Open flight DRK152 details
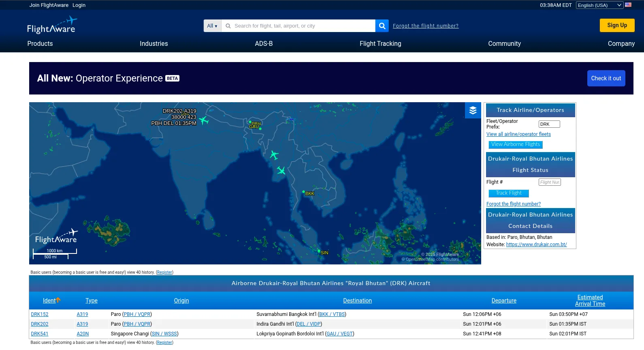Viewport: 644px width, 350px height. tap(40, 314)
